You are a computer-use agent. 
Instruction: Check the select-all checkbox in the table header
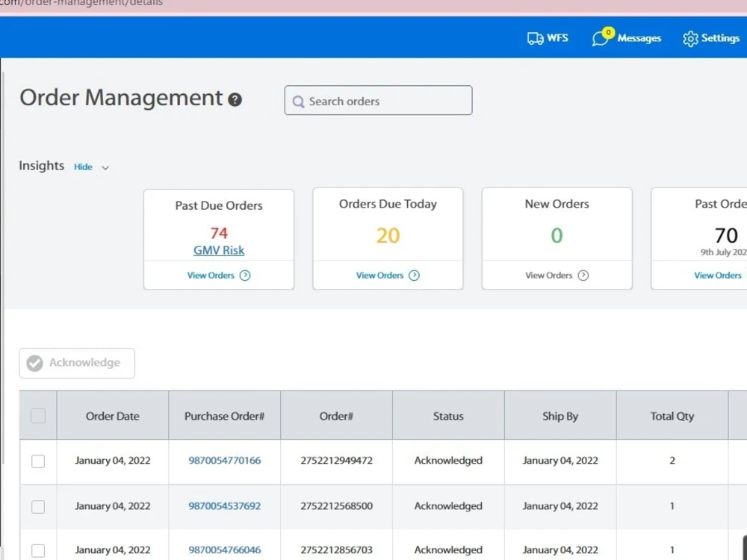point(38,416)
